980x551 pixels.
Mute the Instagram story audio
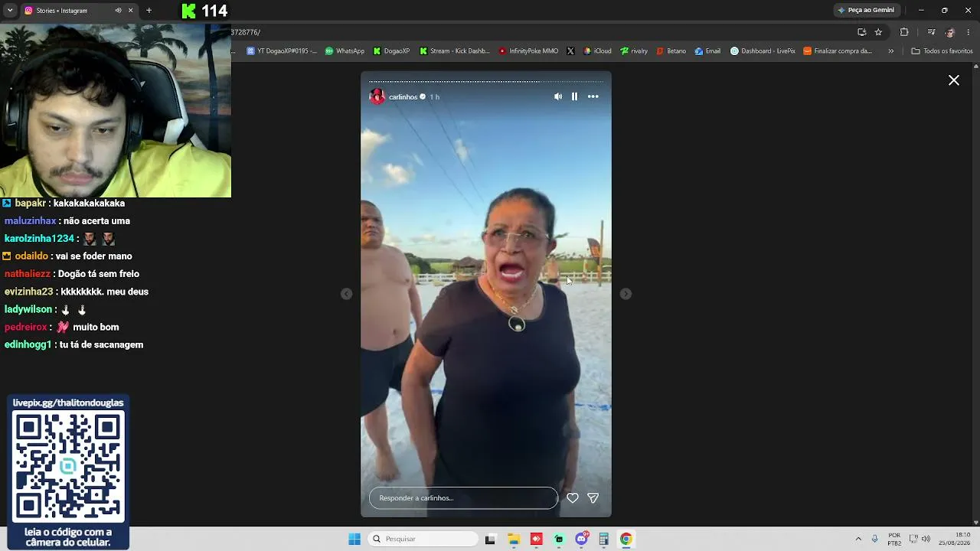tap(558, 96)
